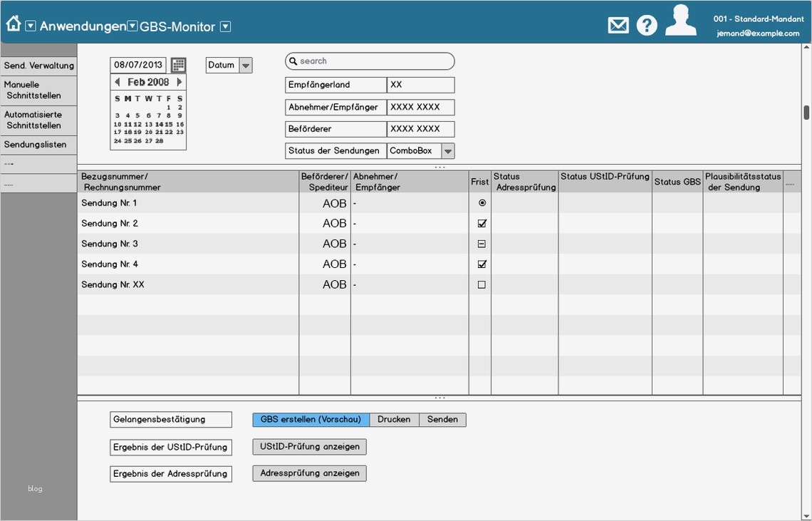
Task: Open Send. Verwaltung in sidebar
Action: [x=39, y=66]
